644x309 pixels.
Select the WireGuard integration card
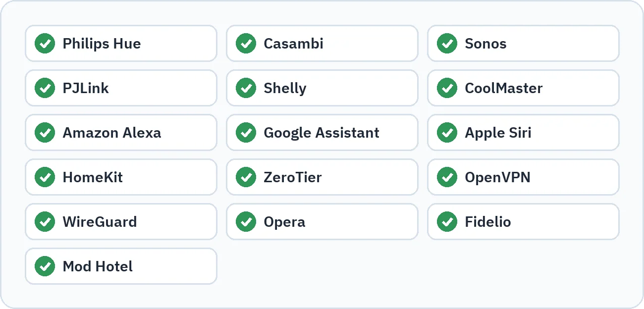tap(121, 222)
